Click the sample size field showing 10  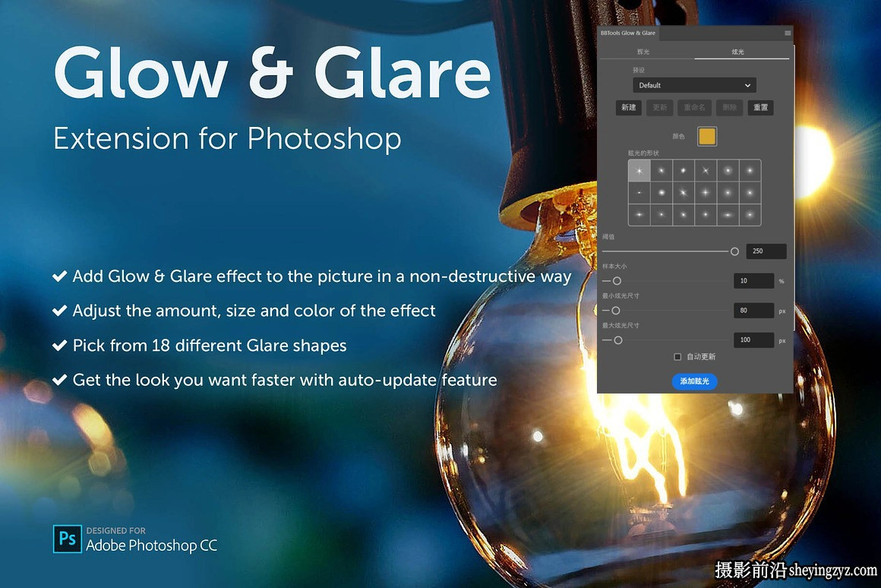[x=753, y=281]
